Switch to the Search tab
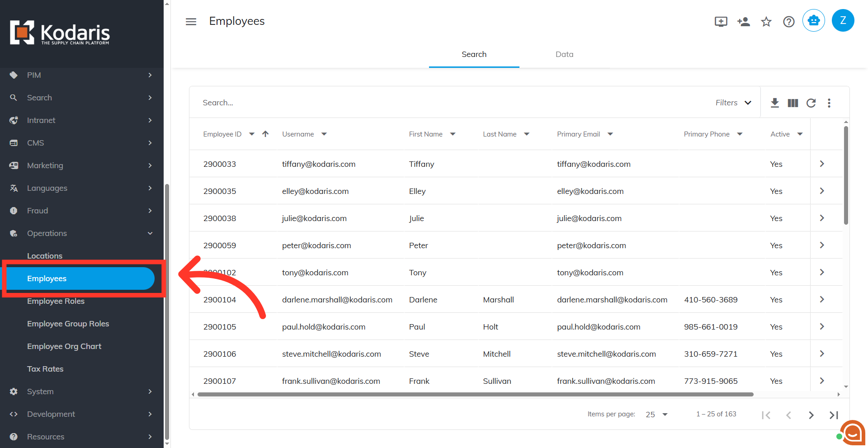The width and height of the screenshot is (868, 448). pyautogui.click(x=474, y=54)
